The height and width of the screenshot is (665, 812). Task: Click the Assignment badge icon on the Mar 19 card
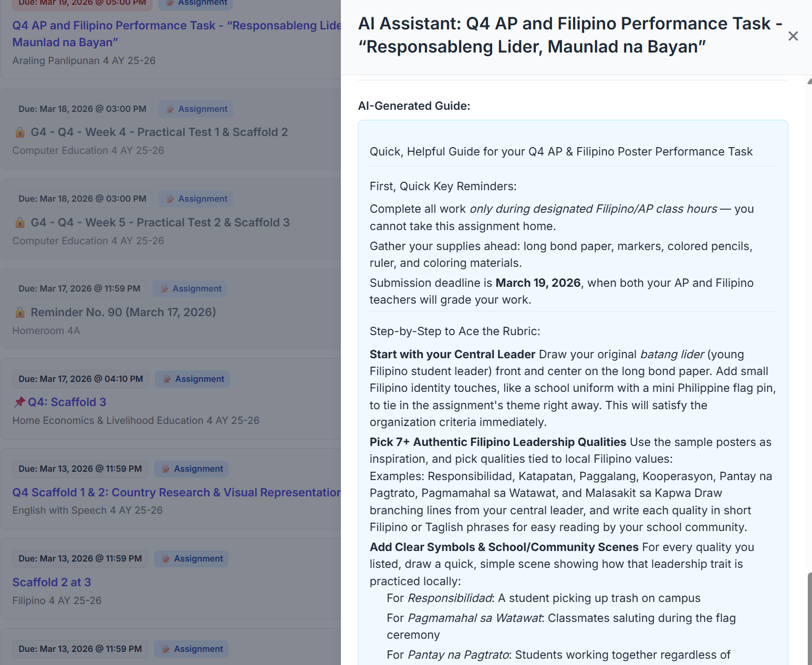click(x=170, y=3)
